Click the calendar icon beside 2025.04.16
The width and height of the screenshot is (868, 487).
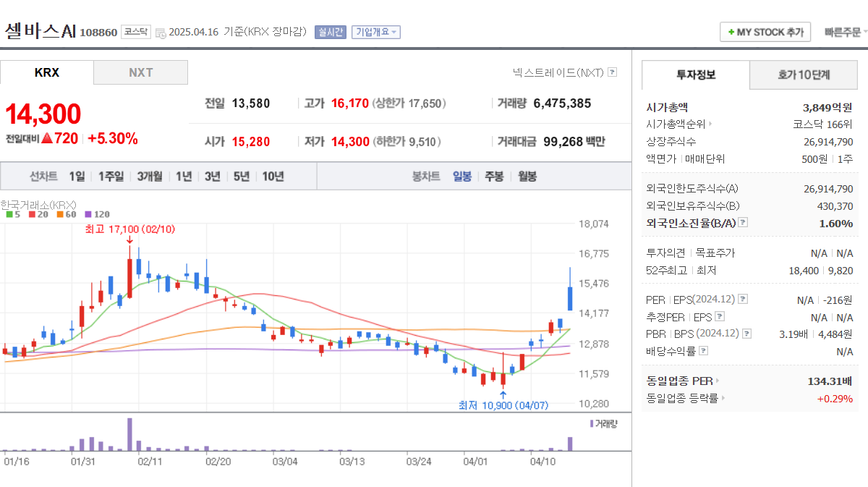pos(160,32)
